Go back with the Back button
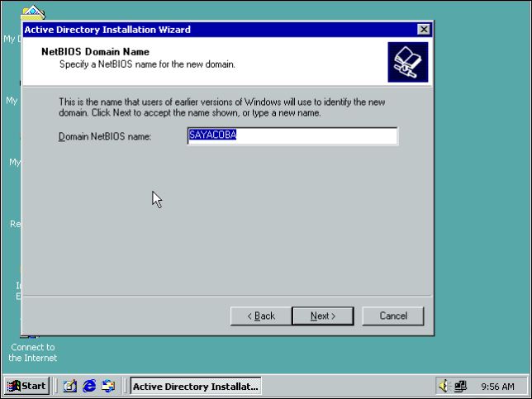This screenshot has height=399, width=532. (x=260, y=316)
